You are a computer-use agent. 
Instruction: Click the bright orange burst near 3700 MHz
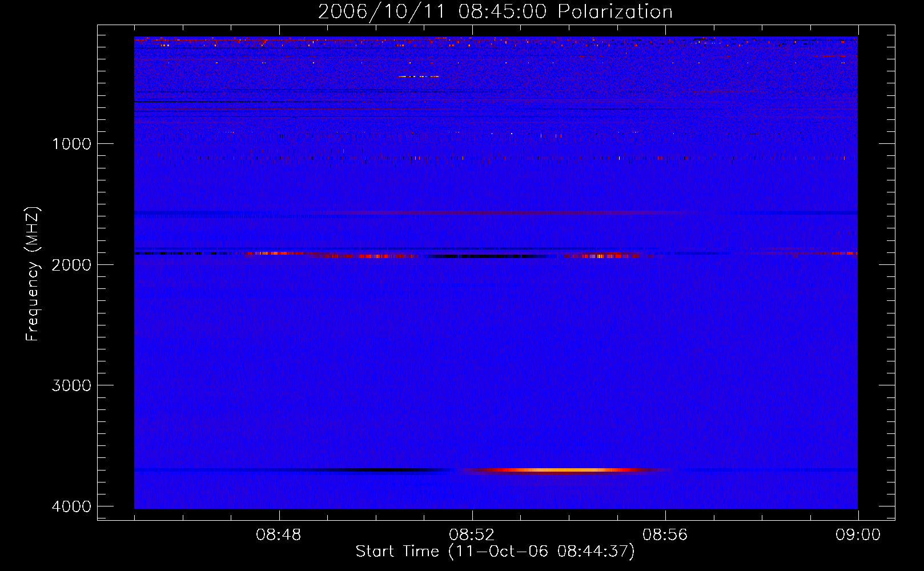click(x=565, y=471)
